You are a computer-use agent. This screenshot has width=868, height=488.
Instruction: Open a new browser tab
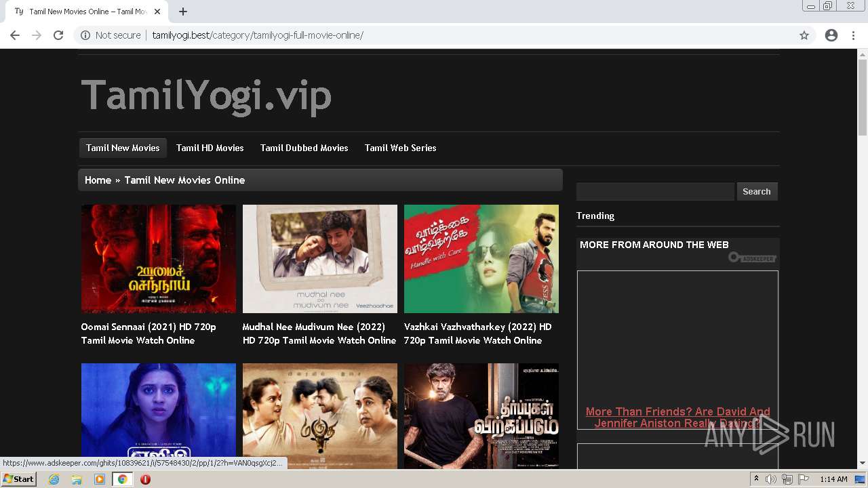pyautogui.click(x=183, y=12)
